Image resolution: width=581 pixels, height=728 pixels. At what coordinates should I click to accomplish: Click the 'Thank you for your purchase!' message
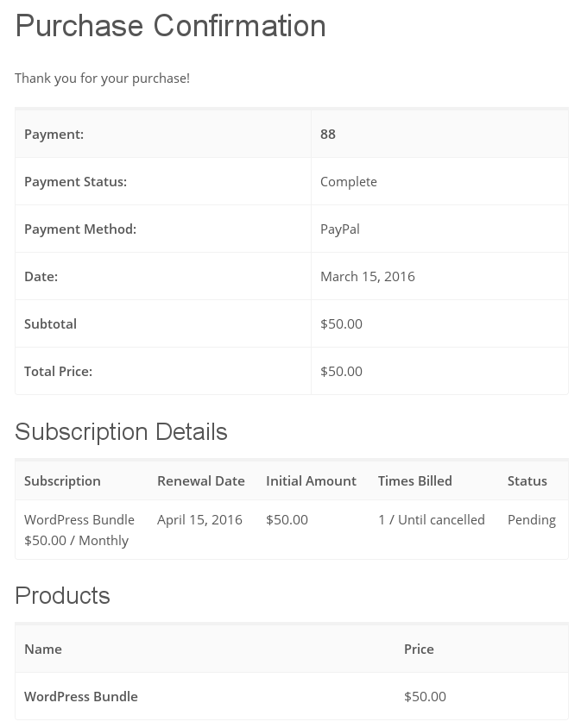pyautogui.click(x=102, y=78)
